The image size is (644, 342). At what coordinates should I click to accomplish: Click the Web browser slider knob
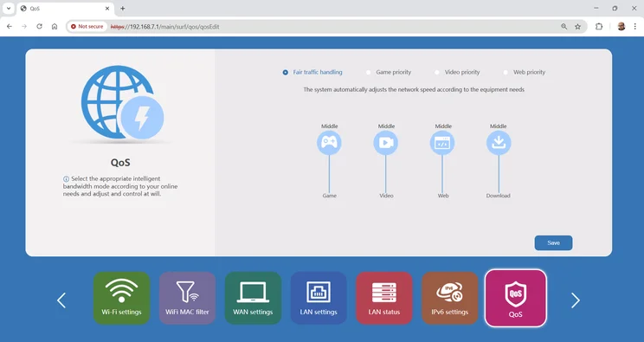pos(442,143)
